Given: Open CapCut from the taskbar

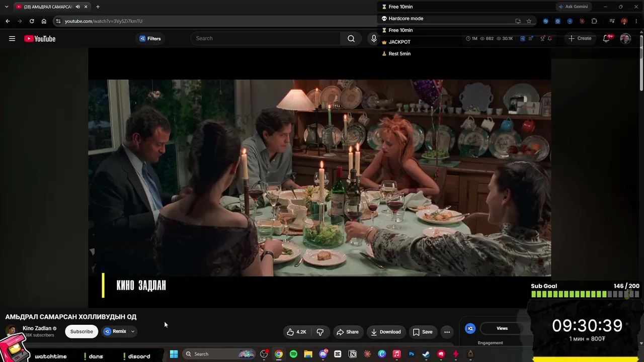Looking at the screenshot, I should 338,354.
